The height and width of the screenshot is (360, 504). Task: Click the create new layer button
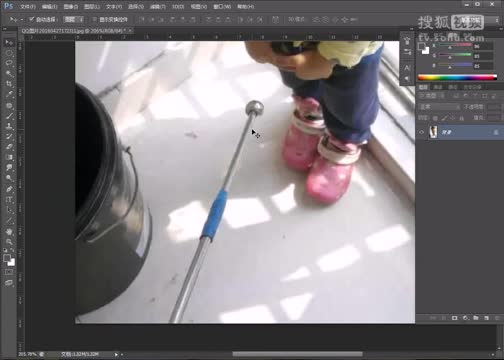[486, 318]
